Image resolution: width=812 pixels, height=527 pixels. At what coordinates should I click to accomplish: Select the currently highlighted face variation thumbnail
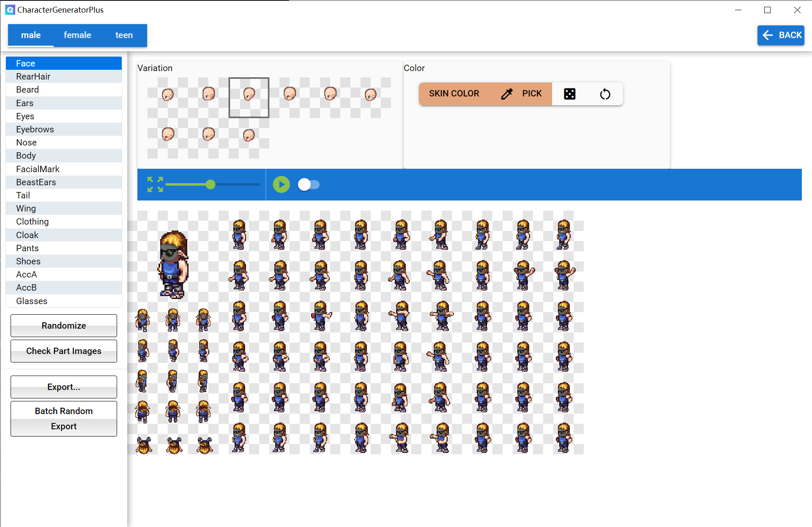click(x=249, y=97)
